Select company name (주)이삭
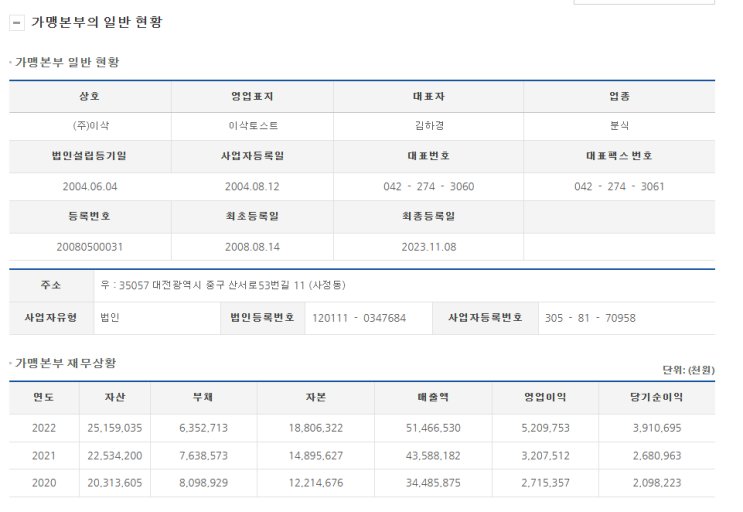Viewport: 743px width, 512px height. click(91, 126)
